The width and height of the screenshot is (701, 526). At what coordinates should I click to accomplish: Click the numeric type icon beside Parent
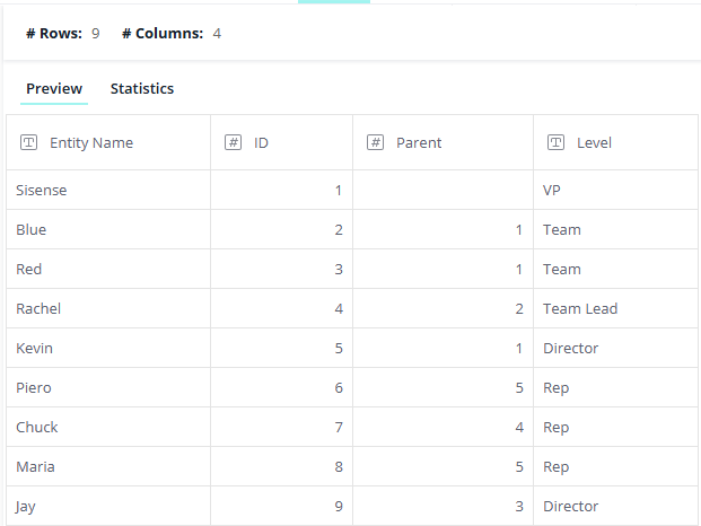(376, 143)
